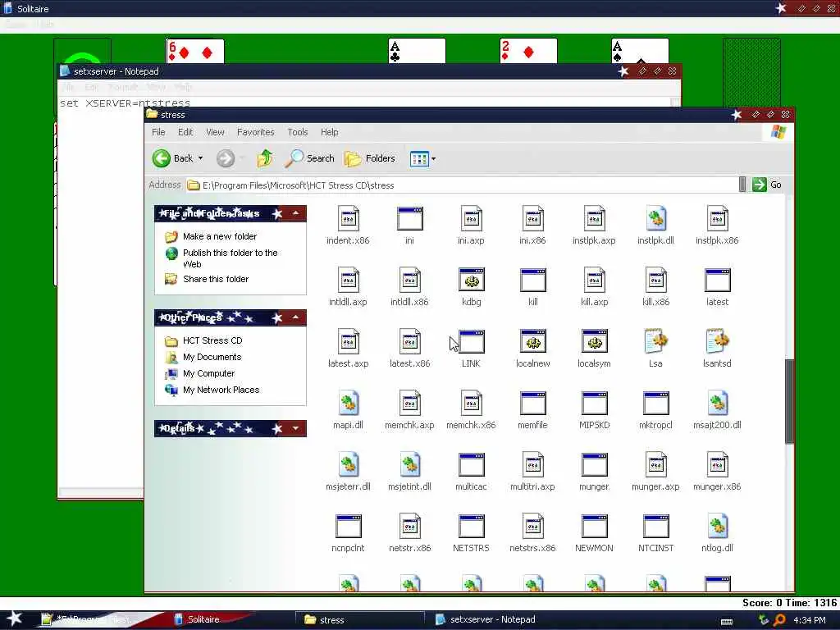
Task: Open the Edit menu in the stress window
Action: click(x=185, y=132)
